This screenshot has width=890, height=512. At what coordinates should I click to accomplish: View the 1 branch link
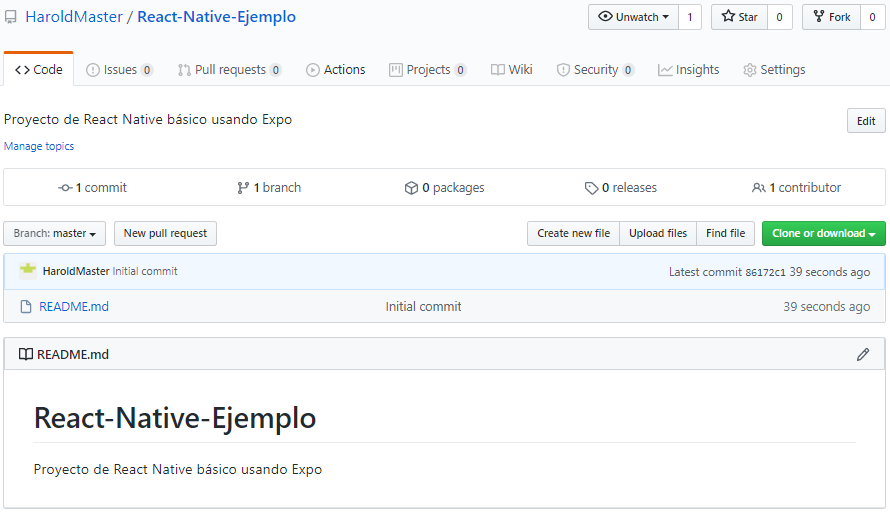269,187
